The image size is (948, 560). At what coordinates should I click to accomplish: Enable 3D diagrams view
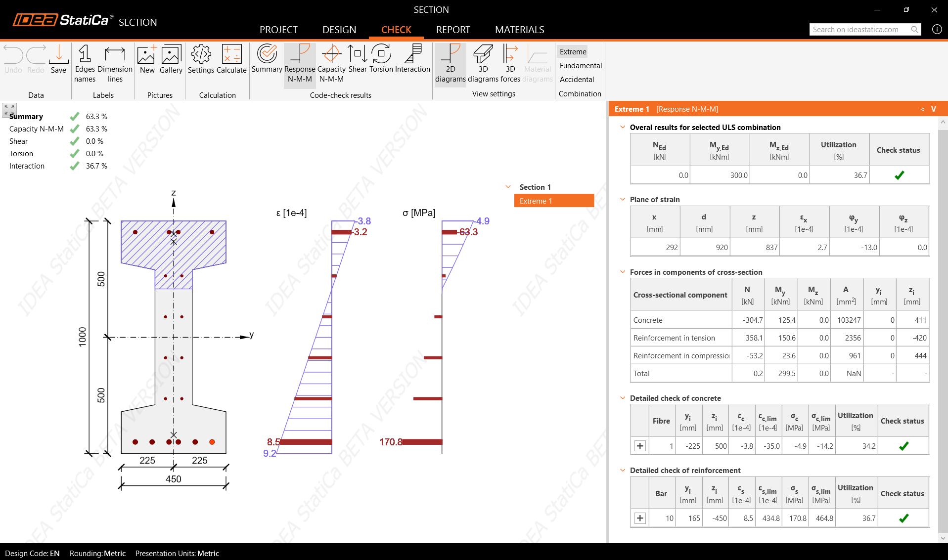click(x=483, y=64)
